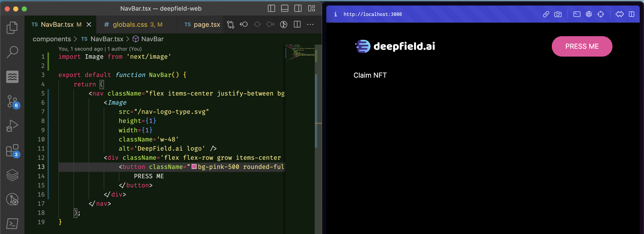Click the compare changes icon in editor toolbar

(x=230, y=24)
